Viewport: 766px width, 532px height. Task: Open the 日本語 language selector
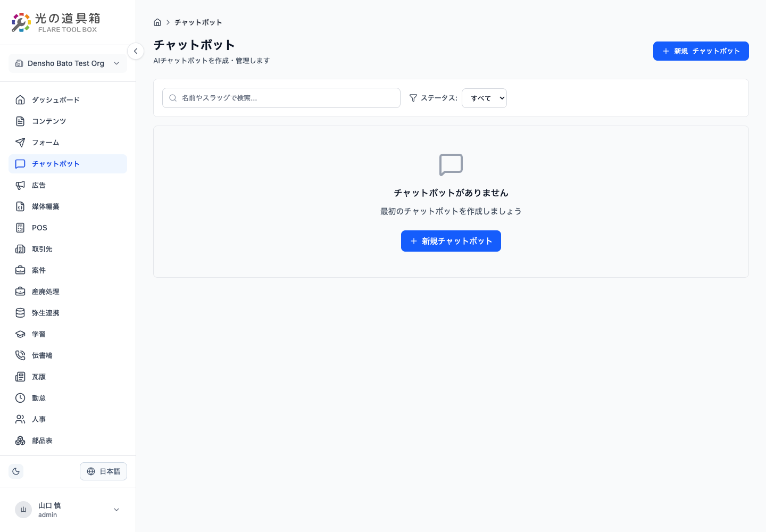(103, 471)
